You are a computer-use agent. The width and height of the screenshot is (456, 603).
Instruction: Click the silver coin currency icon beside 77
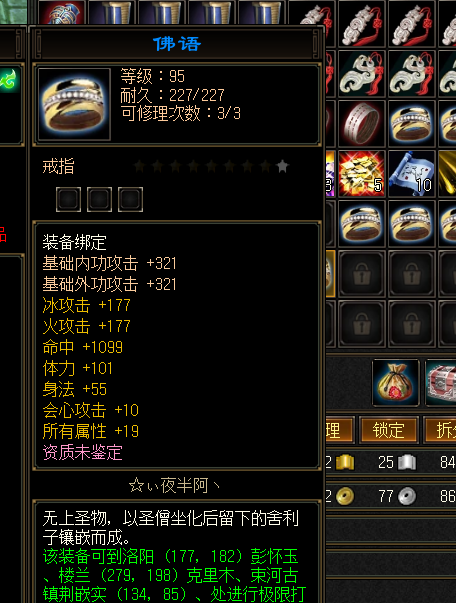407,496
